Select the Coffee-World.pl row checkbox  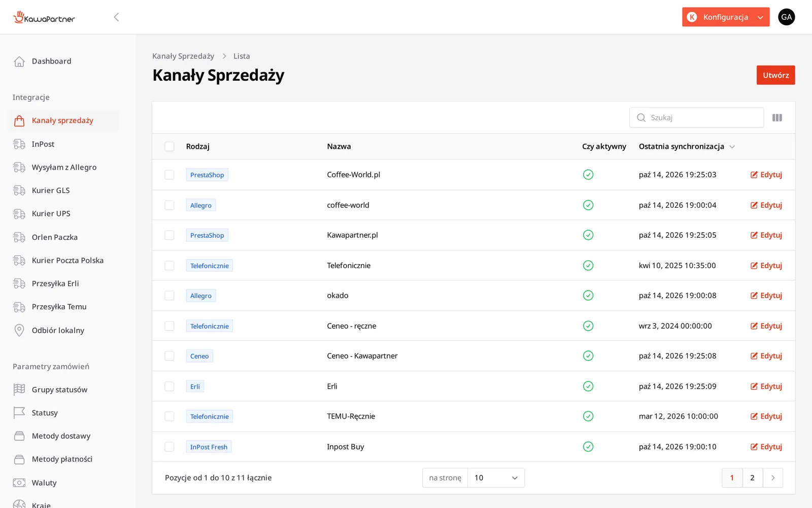(x=170, y=175)
